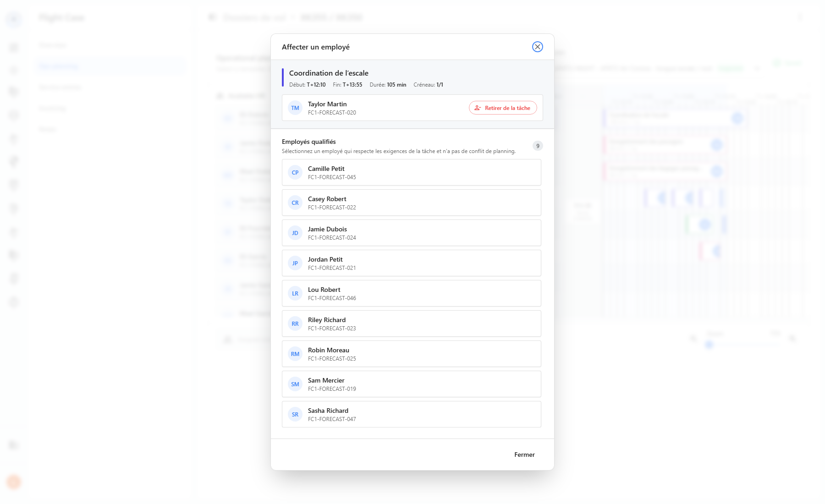The height and width of the screenshot is (504, 825).
Task: Select employee Camille Petit
Action: 411,173
